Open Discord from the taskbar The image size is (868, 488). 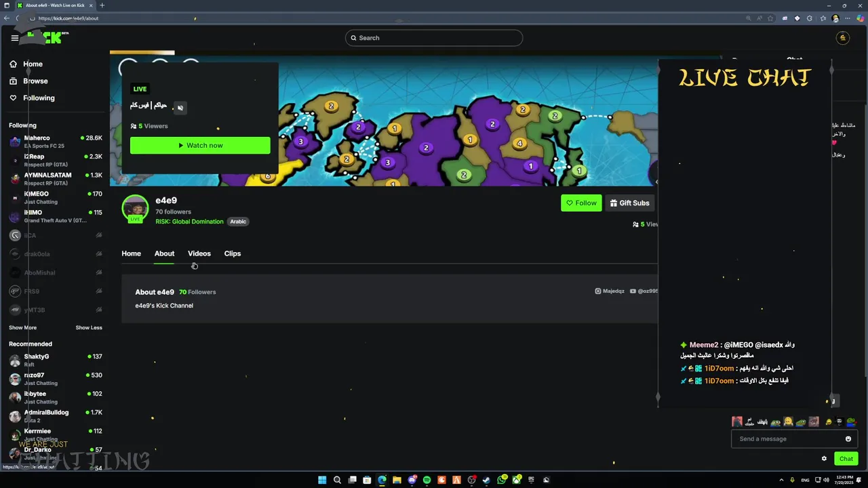(x=412, y=480)
